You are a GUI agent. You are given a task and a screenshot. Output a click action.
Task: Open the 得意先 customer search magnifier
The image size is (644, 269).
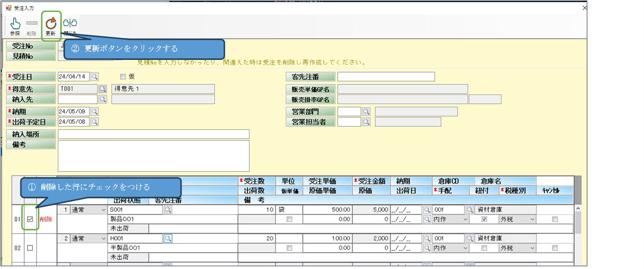[102, 89]
